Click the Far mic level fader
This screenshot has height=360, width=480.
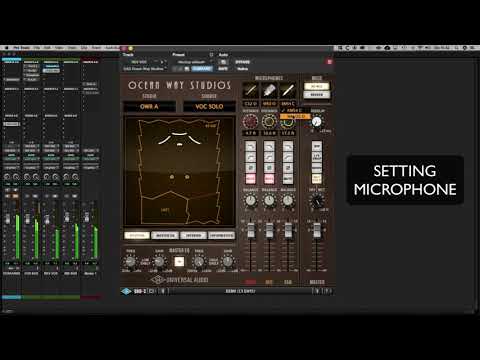[288, 229]
